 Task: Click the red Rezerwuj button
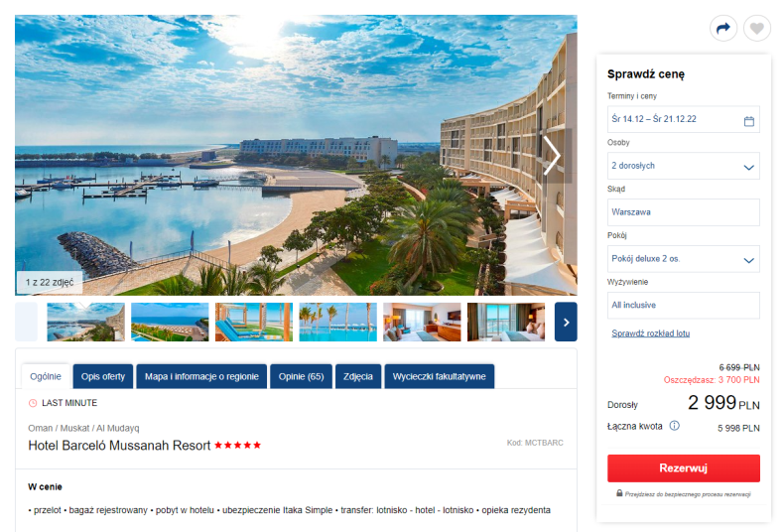pos(684,468)
